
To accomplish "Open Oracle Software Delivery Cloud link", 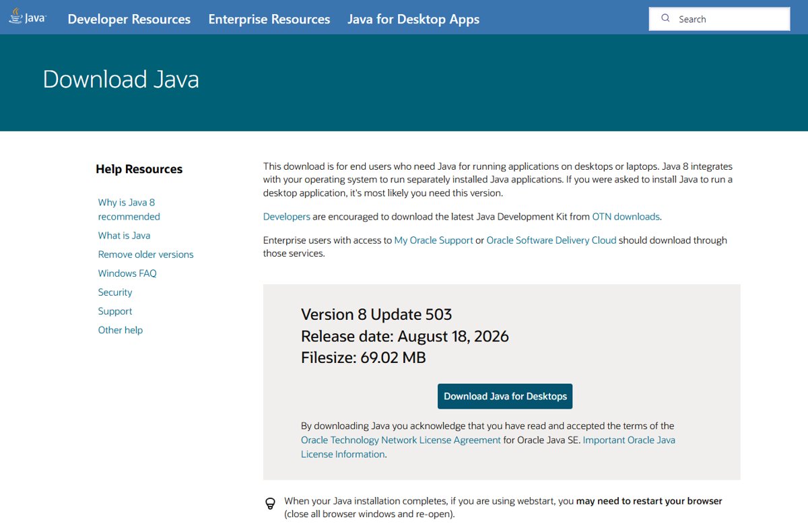I will [x=551, y=240].
